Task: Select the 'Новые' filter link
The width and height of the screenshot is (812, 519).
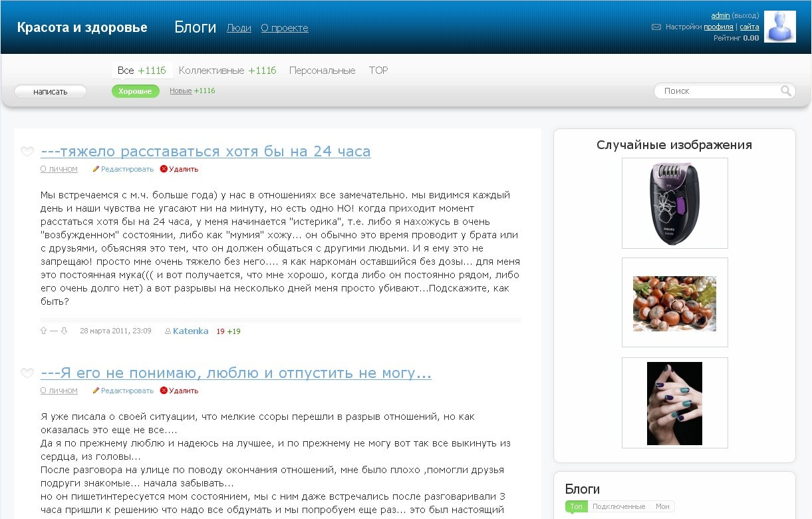Action: tap(181, 91)
